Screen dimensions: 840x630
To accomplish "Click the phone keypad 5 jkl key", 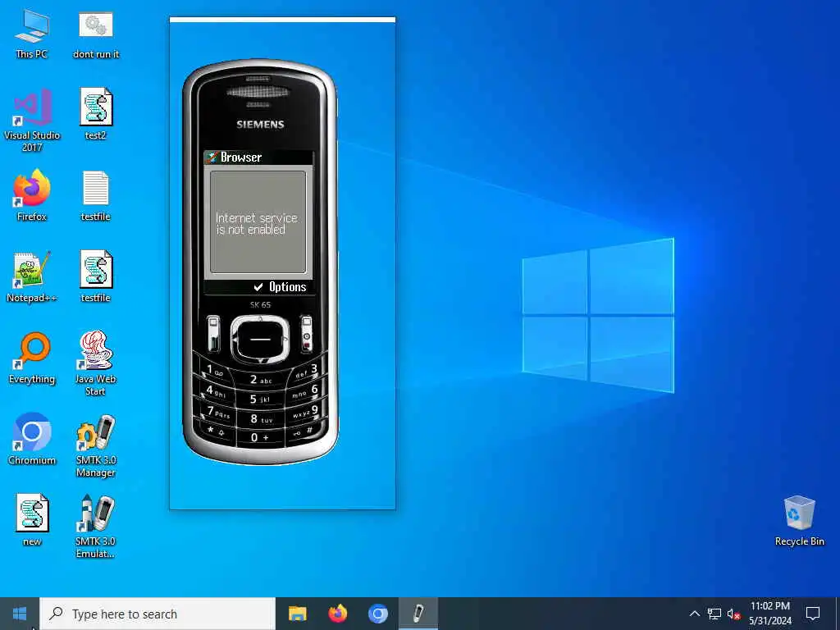I will 260,399.
